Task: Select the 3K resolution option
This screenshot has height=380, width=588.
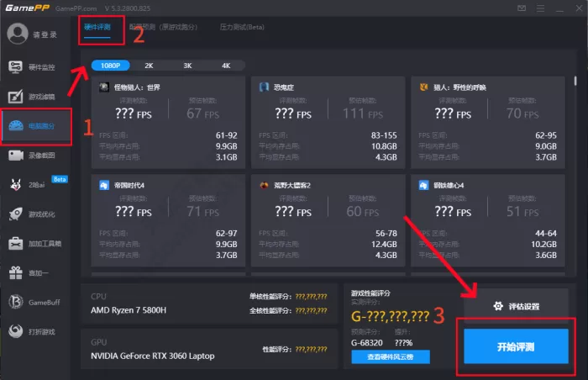Action: 187,66
